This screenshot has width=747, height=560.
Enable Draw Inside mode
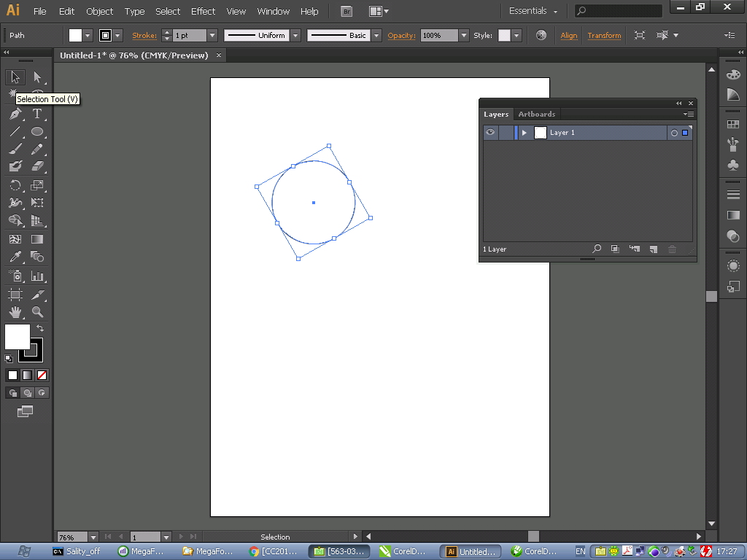point(42,393)
